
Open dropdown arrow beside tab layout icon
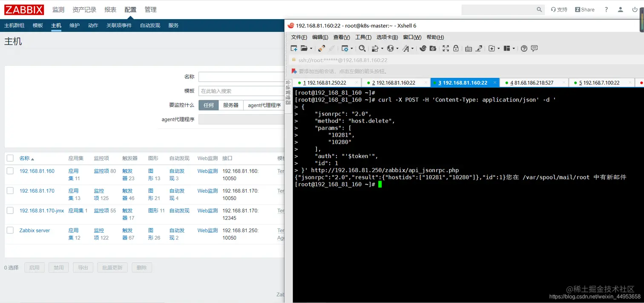[514, 49]
